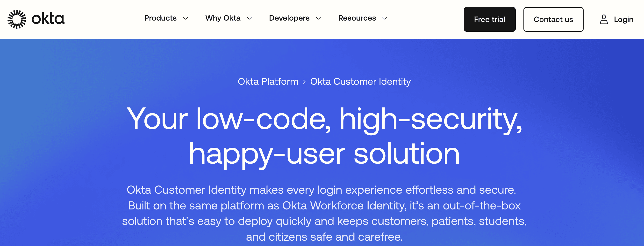This screenshot has height=246, width=644.
Task: Click the Okta spinner logo icon
Action: point(17,19)
